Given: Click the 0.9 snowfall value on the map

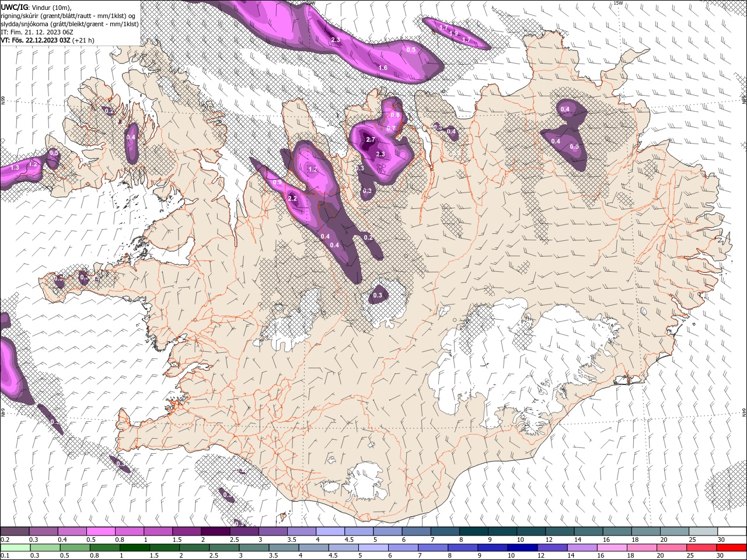Looking at the screenshot, I should click(277, 183).
